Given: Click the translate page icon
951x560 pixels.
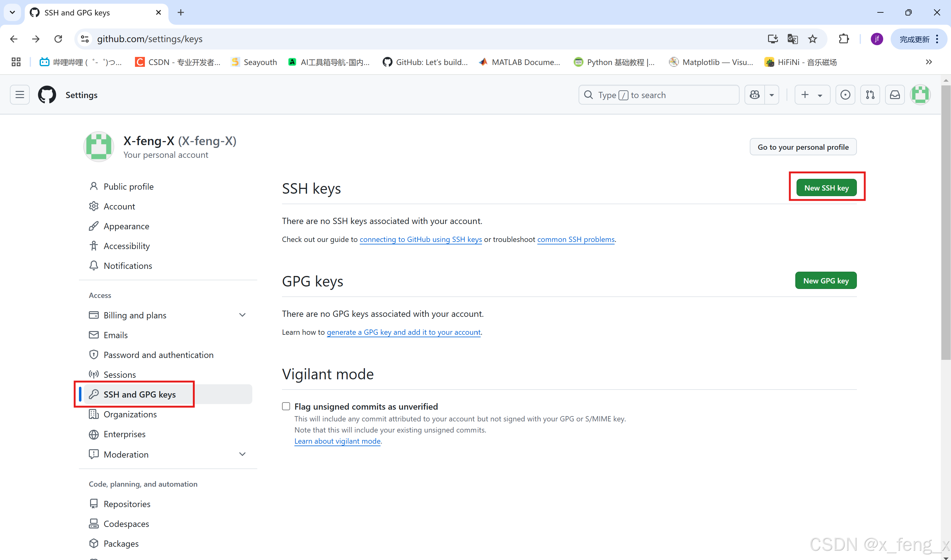Looking at the screenshot, I should coord(792,39).
